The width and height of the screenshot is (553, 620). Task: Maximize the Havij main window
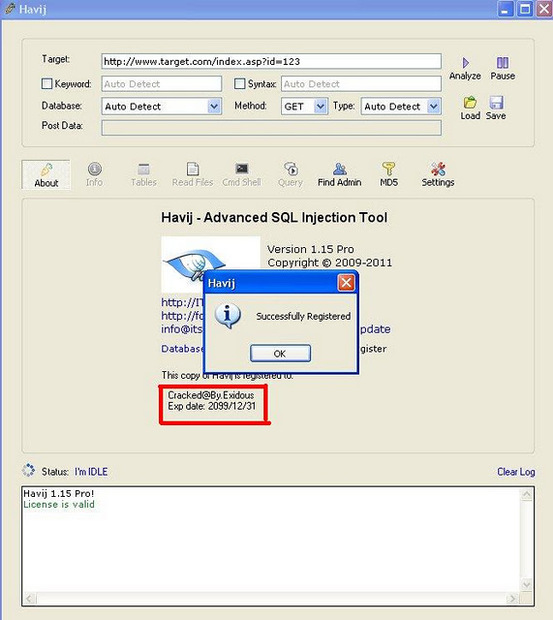(x=525, y=9)
